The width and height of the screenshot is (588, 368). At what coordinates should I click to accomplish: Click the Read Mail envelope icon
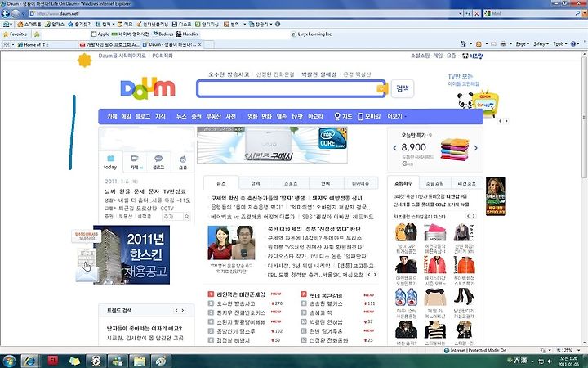click(x=493, y=44)
